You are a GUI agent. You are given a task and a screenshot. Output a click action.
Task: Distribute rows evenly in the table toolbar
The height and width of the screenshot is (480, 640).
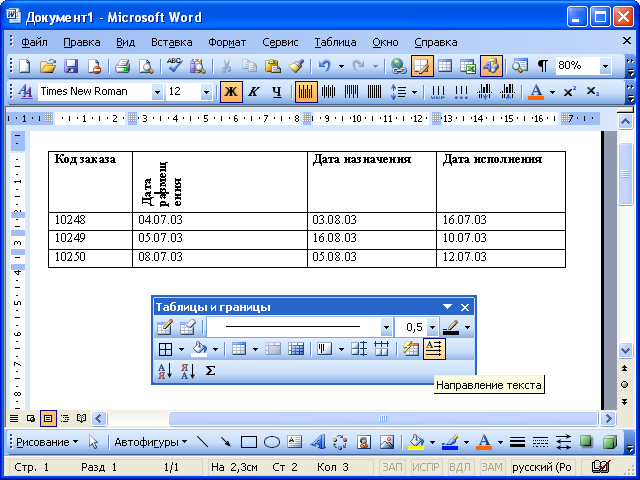tap(359, 349)
